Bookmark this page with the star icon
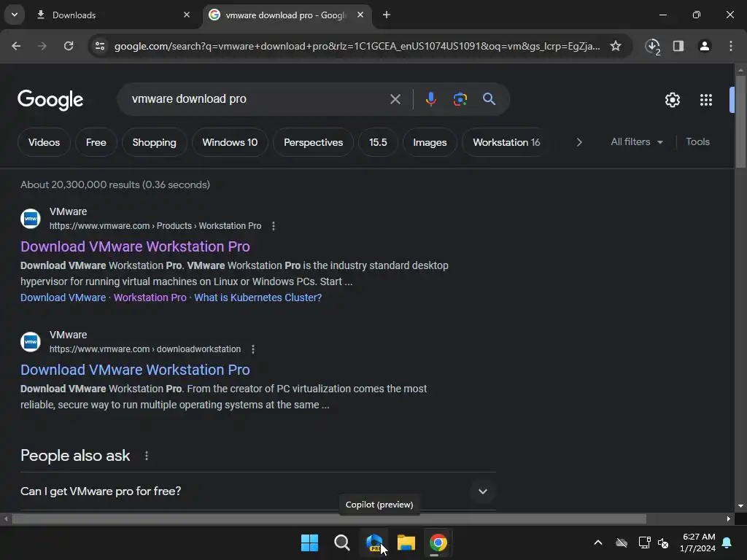 click(616, 46)
